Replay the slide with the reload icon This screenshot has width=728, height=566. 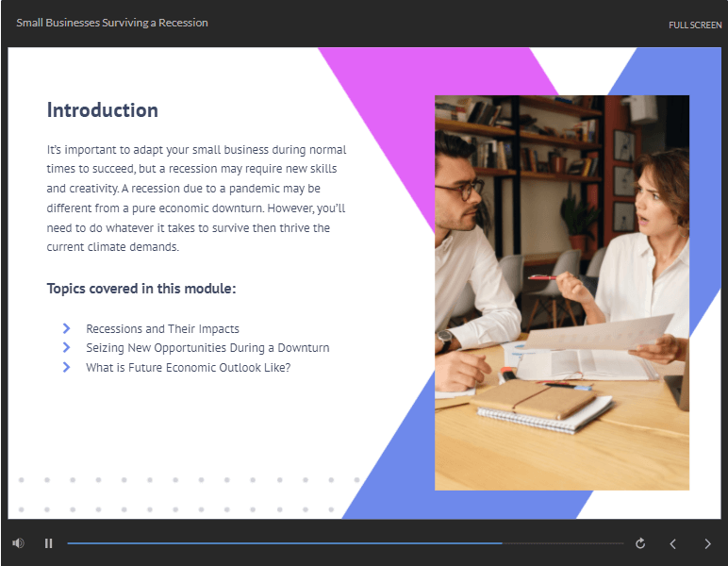(640, 543)
